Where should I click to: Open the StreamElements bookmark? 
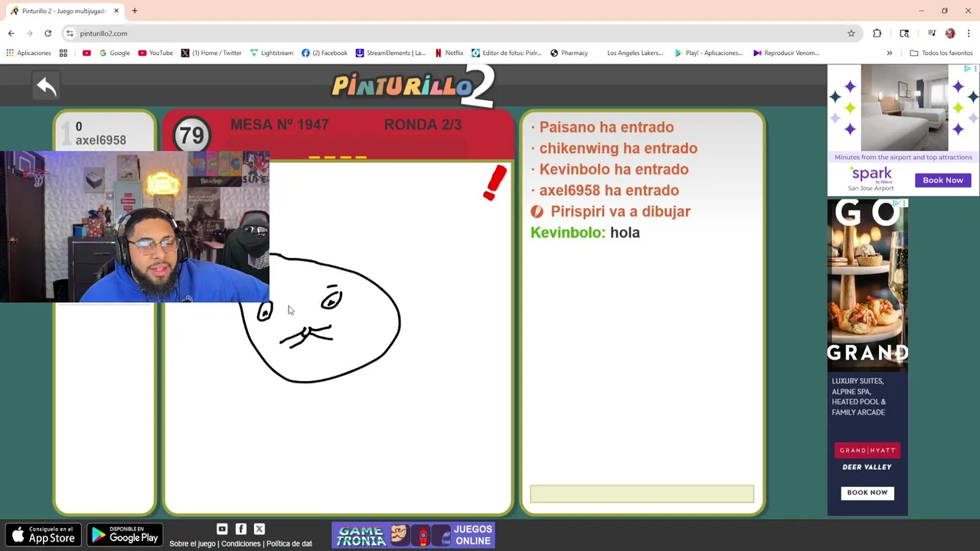click(x=390, y=53)
